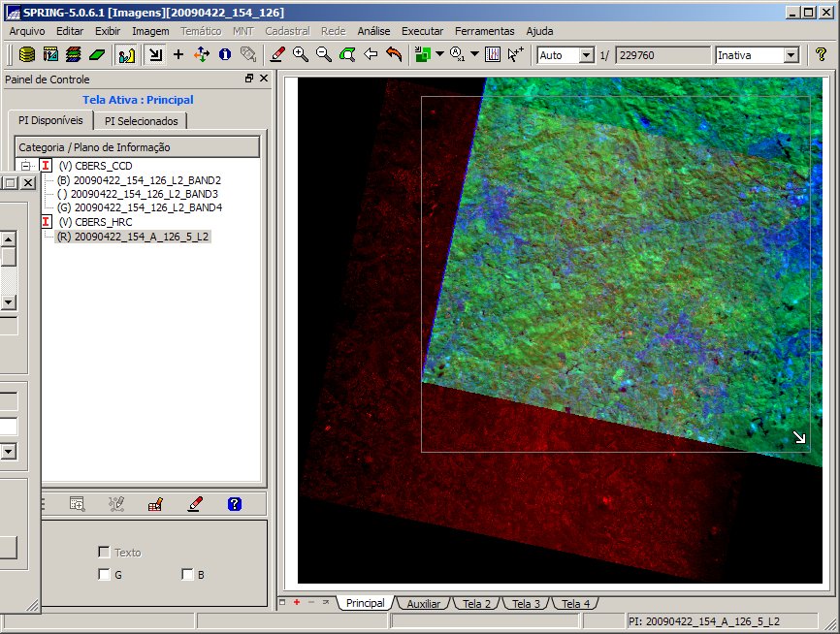The width and height of the screenshot is (840, 634).
Task: Click the zoom in magnifier icon
Action: click(x=301, y=55)
